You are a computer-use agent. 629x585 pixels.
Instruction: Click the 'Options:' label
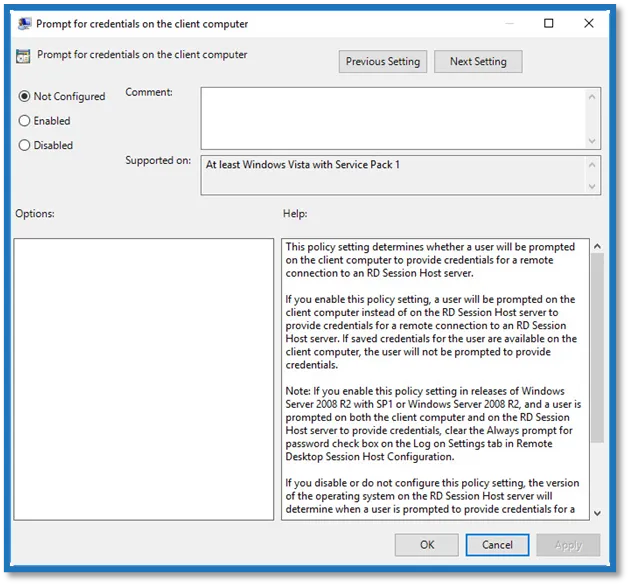(x=35, y=213)
